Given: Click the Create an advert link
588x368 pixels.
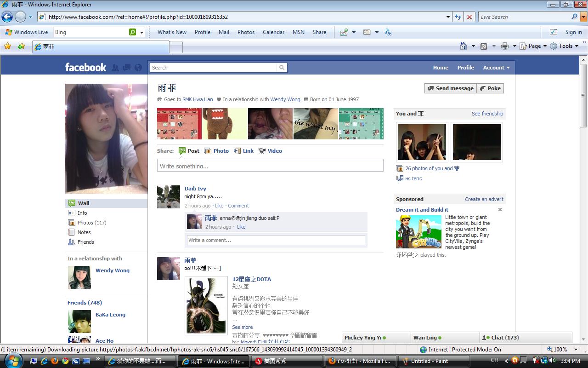Looking at the screenshot, I should click(x=484, y=199).
